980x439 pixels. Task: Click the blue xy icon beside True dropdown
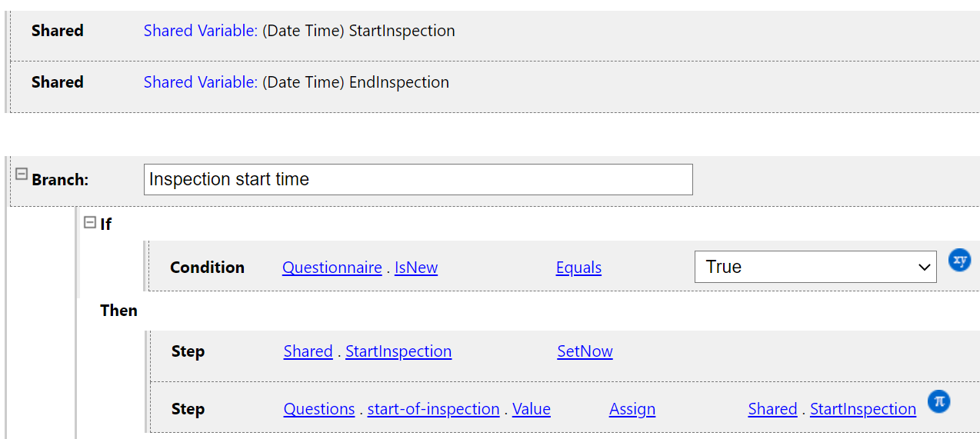959,260
